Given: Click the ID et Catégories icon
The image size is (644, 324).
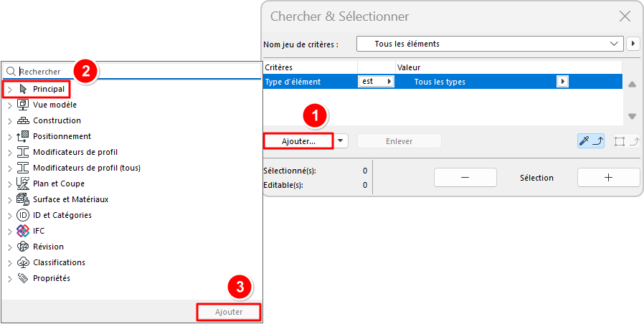Looking at the screenshot, I should pos(22,215).
